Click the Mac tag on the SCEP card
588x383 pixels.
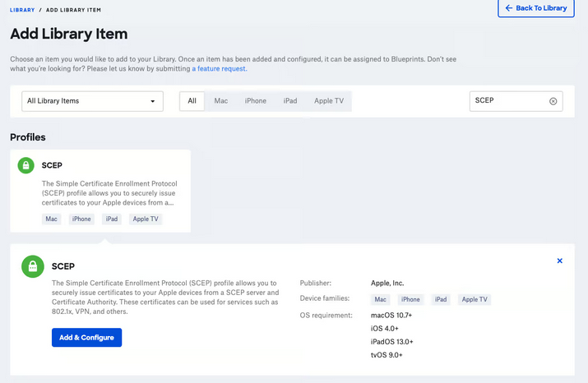[x=52, y=219]
